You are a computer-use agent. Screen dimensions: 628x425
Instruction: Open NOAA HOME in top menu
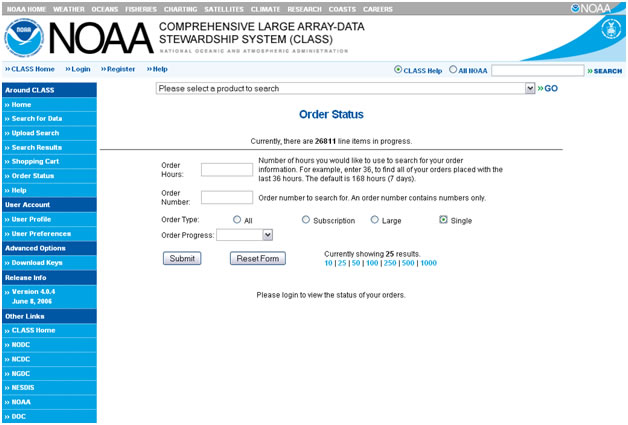click(26, 9)
